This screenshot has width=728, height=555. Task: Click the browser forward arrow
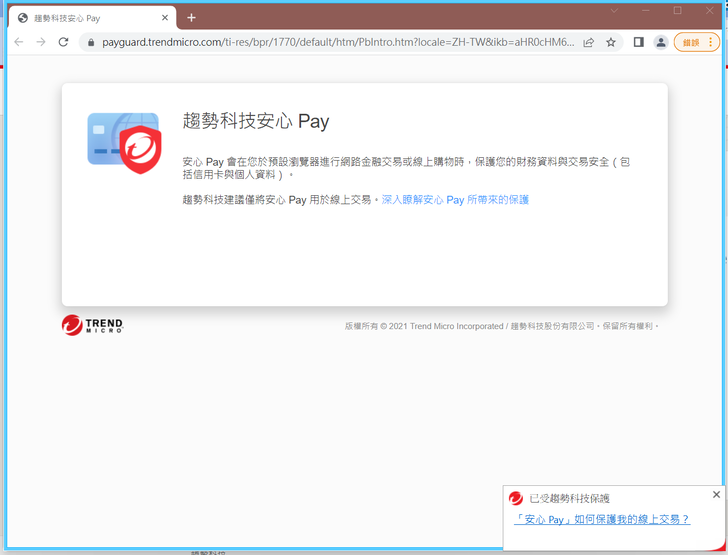pos(41,42)
